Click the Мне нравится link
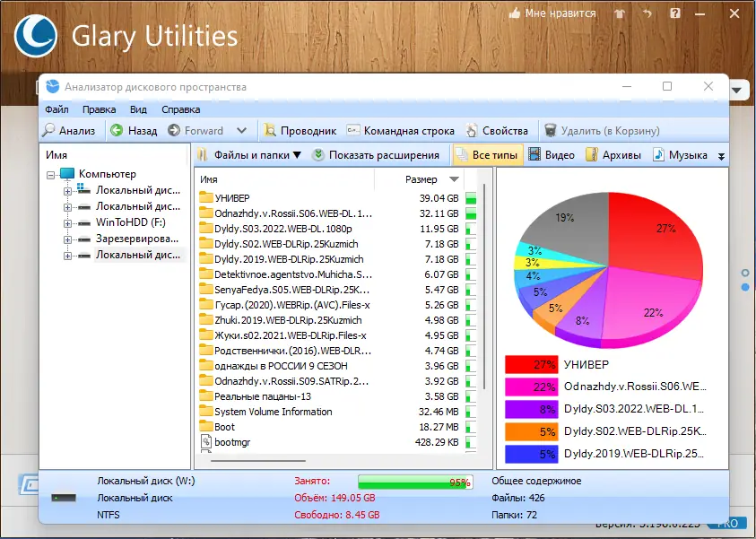Viewport: 756px width, 539px height. (552, 13)
